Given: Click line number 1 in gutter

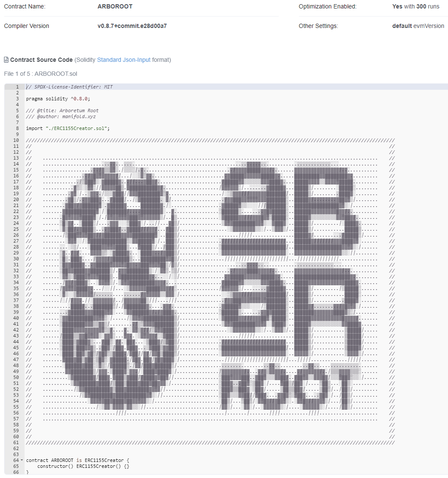Looking at the screenshot, I should point(17,87).
